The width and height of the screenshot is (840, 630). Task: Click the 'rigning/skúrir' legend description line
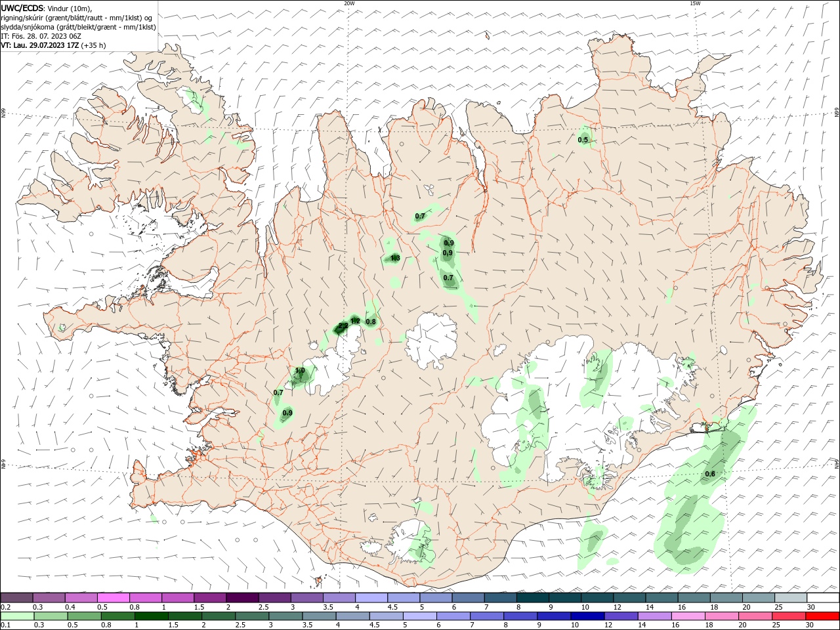pos(77,18)
